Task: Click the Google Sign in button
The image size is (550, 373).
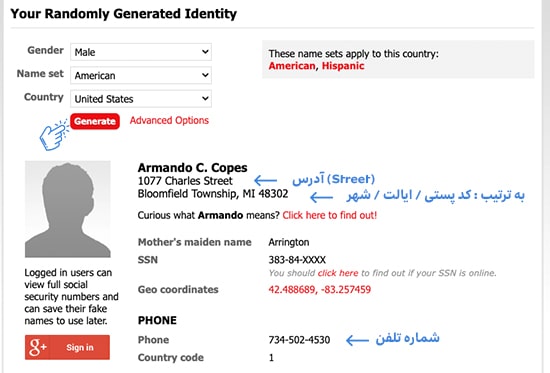Action: 67,347
